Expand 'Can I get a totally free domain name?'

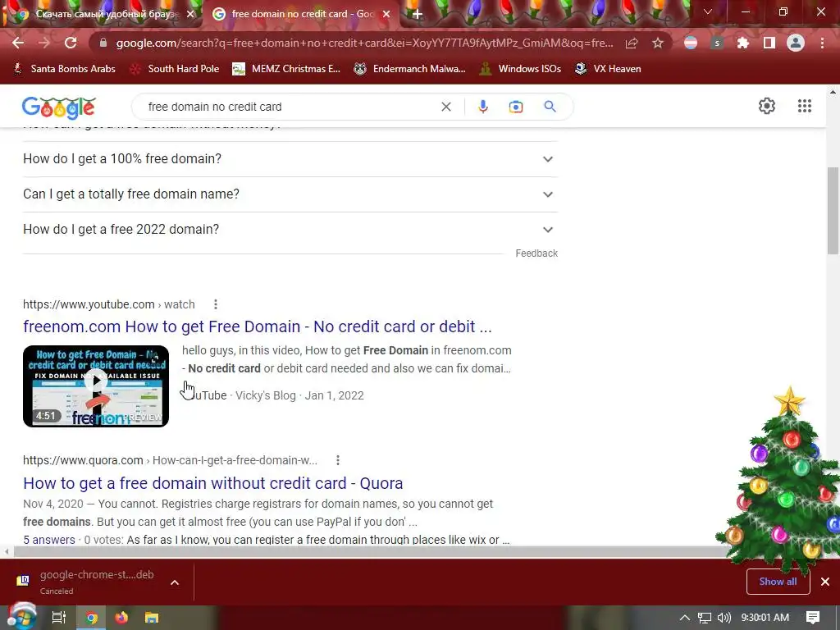290,194
